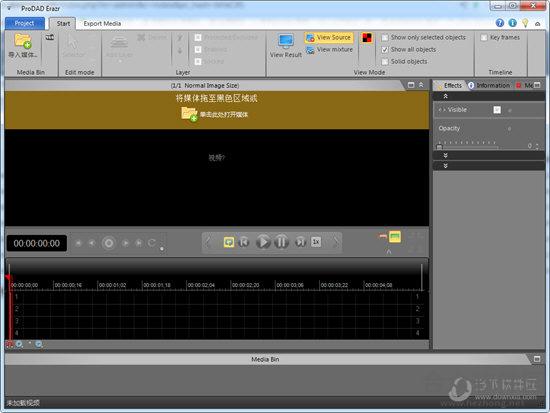Pause playback with the Pause button

tap(281, 242)
